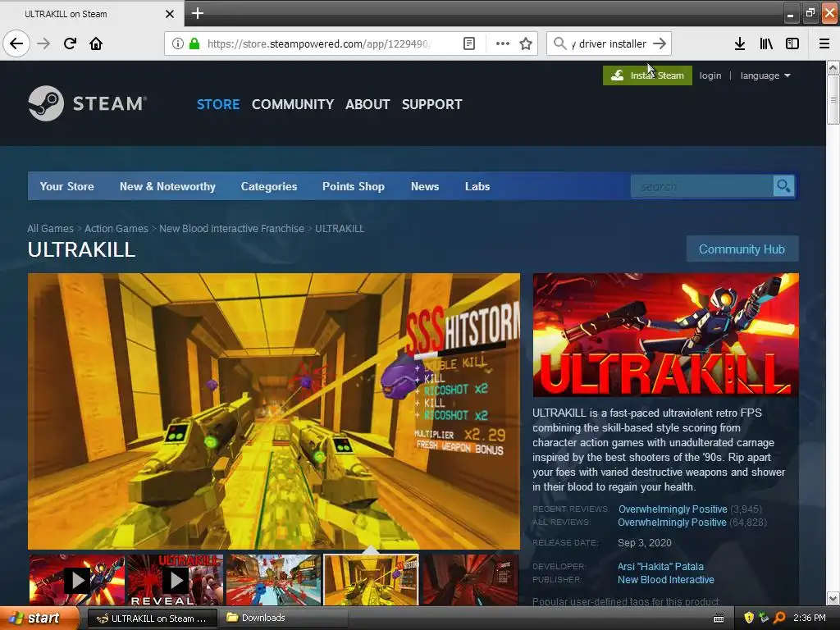The image size is (840, 630).
Task: Open the Categories tab
Action: pos(269,186)
